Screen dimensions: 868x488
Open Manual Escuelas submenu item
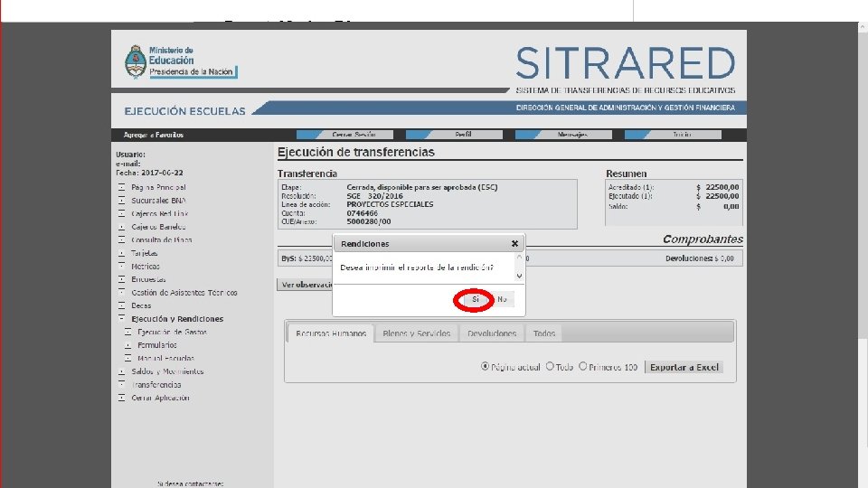[165, 359]
